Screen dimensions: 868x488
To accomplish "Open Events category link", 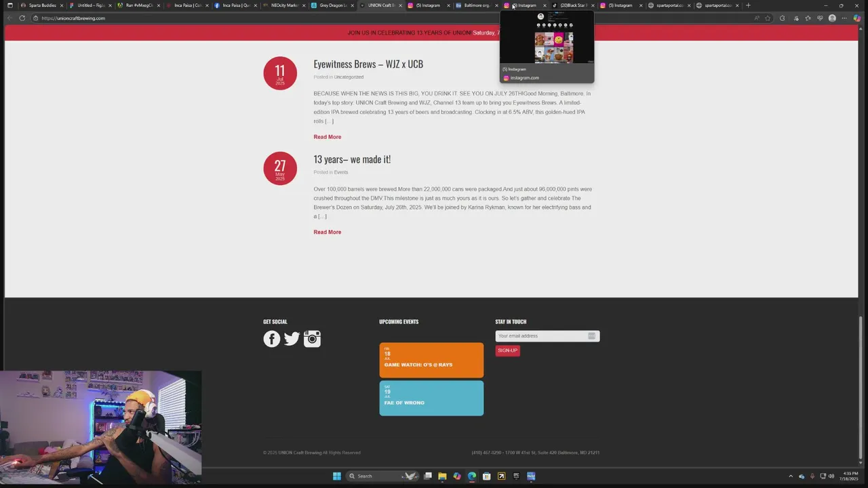I will pyautogui.click(x=340, y=172).
